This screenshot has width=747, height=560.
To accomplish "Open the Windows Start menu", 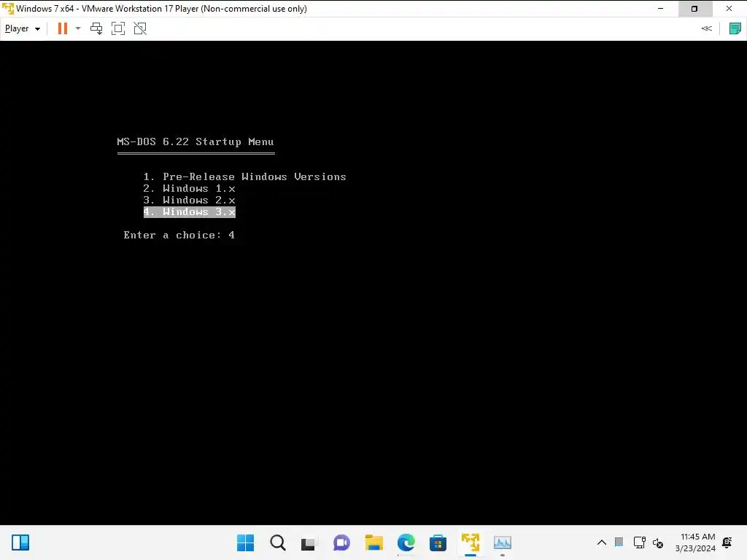I will point(245,542).
